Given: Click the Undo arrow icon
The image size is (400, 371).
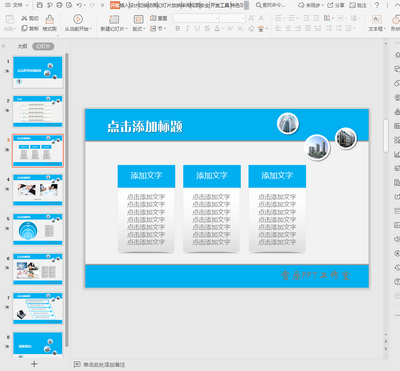Looking at the screenshot, I should pyautogui.click(x=79, y=5).
